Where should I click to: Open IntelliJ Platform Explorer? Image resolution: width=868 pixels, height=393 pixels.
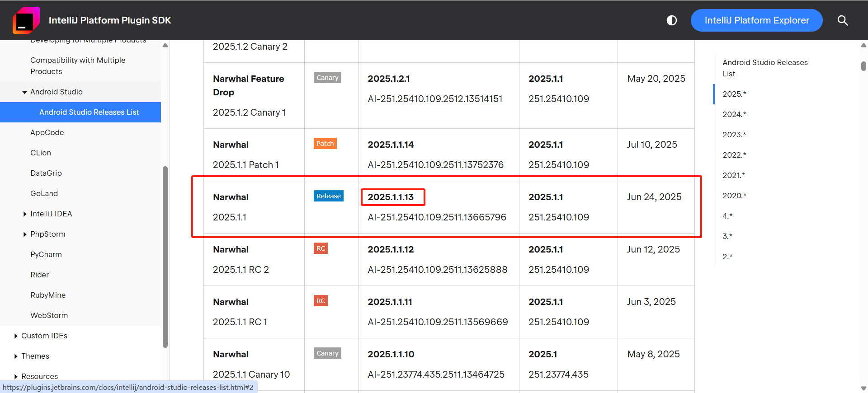[756, 20]
